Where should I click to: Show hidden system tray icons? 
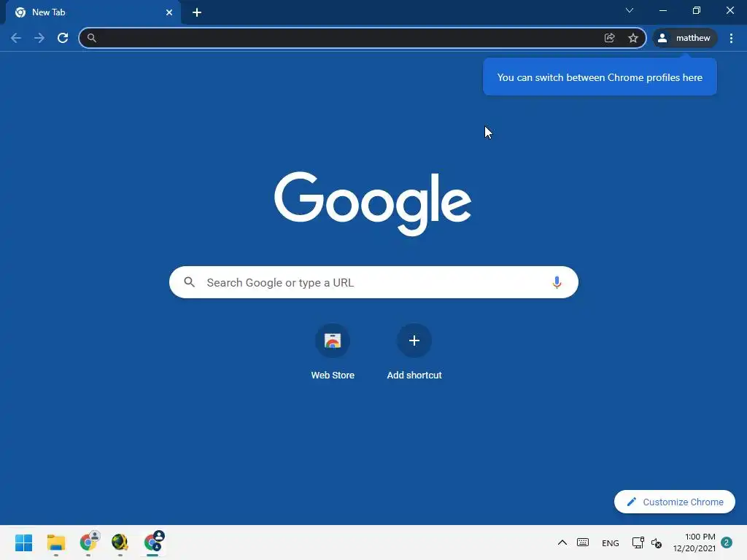(562, 542)
